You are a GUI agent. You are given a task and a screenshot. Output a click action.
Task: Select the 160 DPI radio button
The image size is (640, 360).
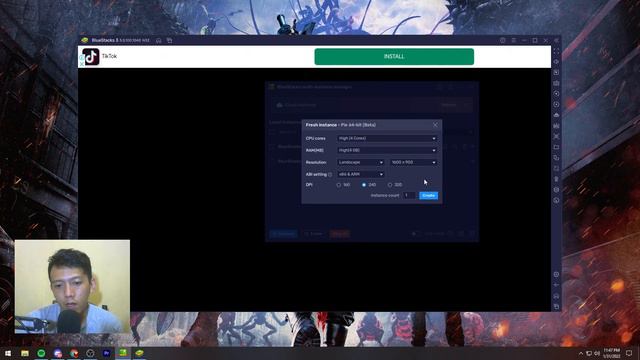tap(338, 185)
